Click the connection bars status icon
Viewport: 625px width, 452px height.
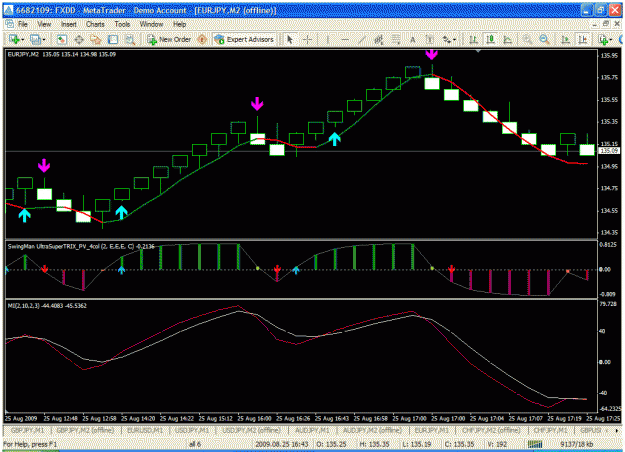click(535, 444)
